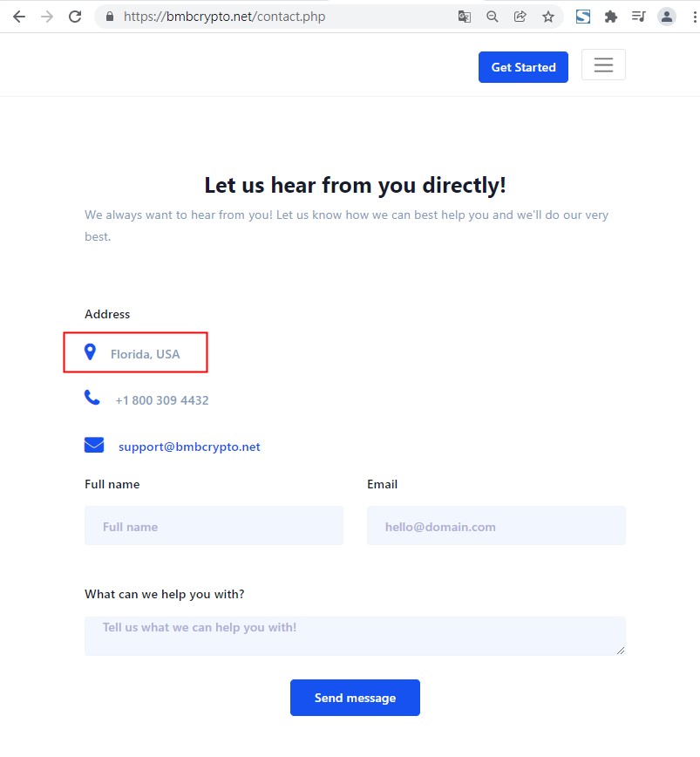The width and height of the screenshot is (700, 757).
Task: Click the support@bmbcrypto.net email link
Action: 189,447
